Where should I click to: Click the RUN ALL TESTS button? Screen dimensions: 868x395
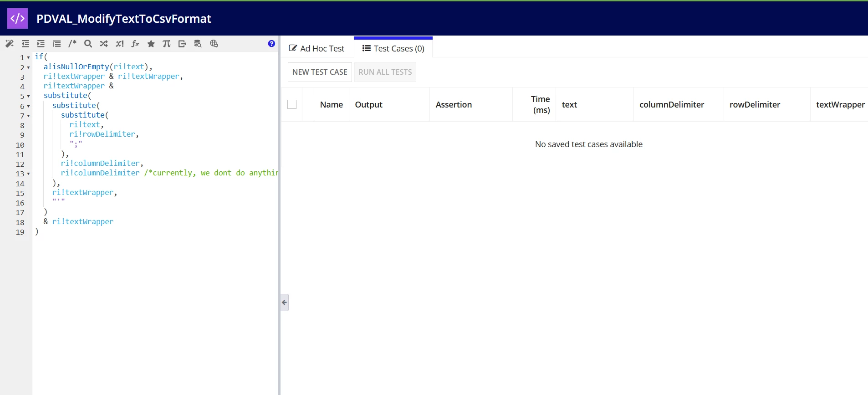(385, 72)
